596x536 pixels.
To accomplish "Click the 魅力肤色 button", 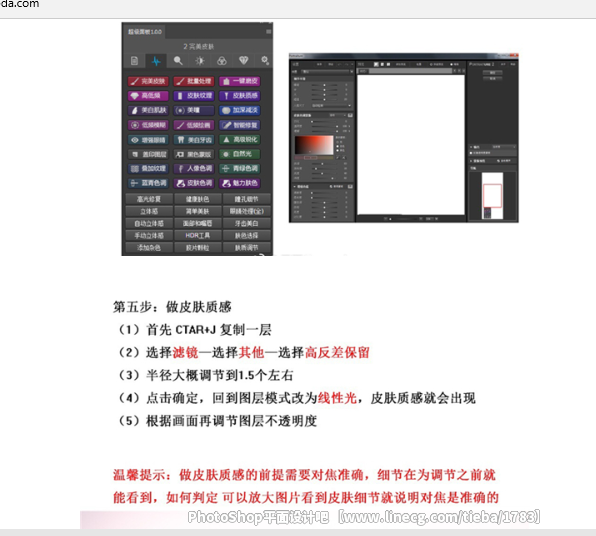I will (x=239, y=183).
